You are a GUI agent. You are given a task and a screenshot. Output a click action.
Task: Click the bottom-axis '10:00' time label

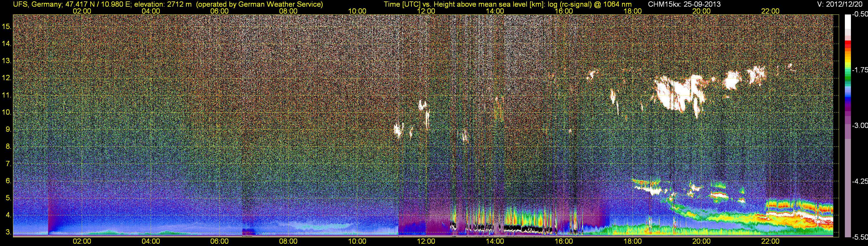[357, 241]
